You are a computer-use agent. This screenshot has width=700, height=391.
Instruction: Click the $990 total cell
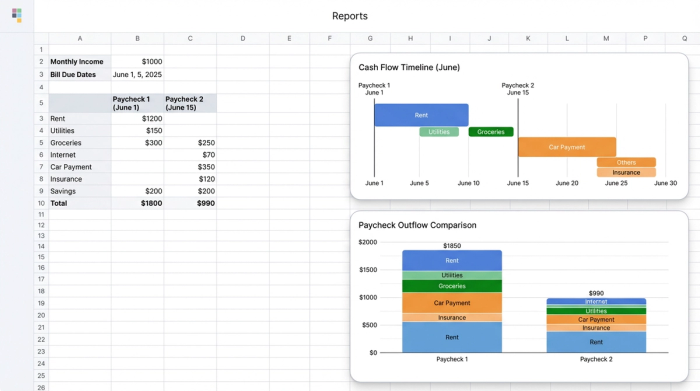(x=190, y=203)
